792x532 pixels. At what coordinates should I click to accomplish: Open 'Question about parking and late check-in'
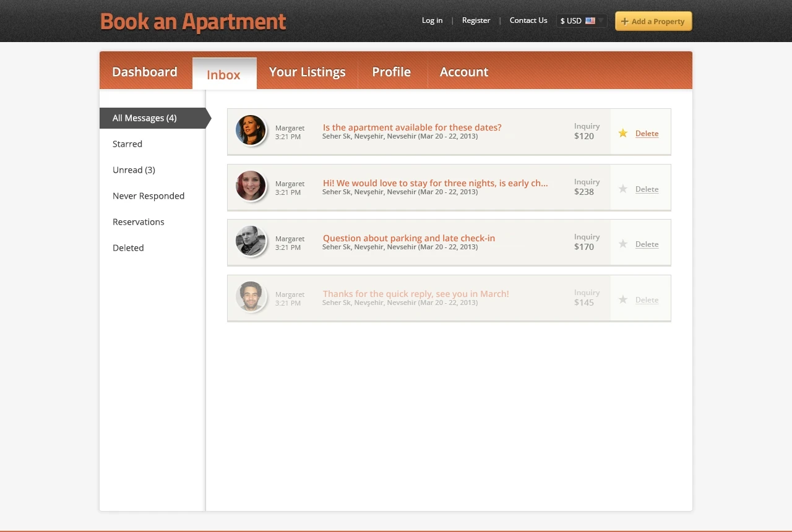(409, 238)
